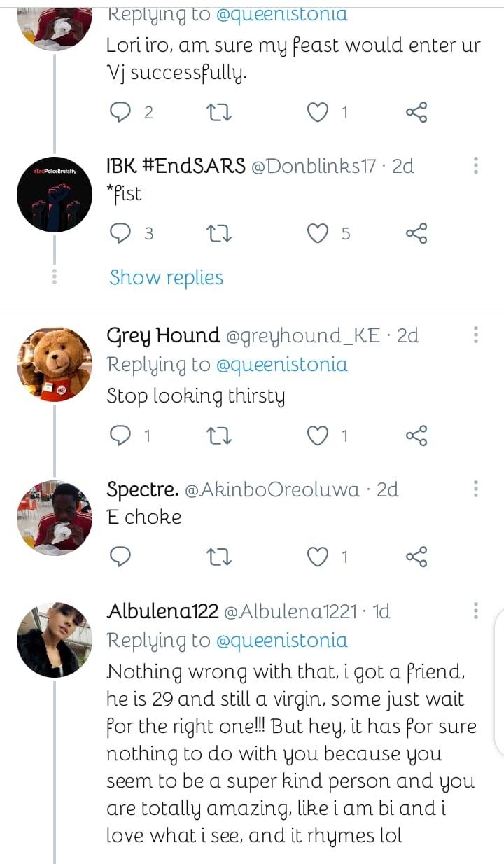Viewport: 504px width, 864px height.
Task: Reply to the "*fist" tweet
Action: pos(121,234)
